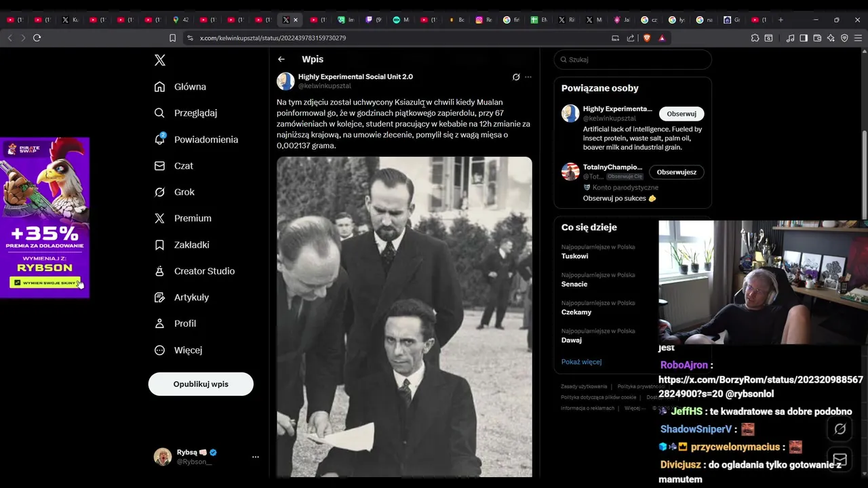The image size is (868, 488).
Task: Open Leo AI sparkle icon
Action: tap(831, 38)
